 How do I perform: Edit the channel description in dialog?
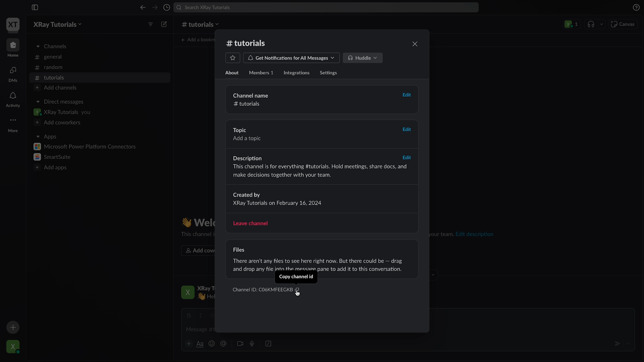(407, 158)
